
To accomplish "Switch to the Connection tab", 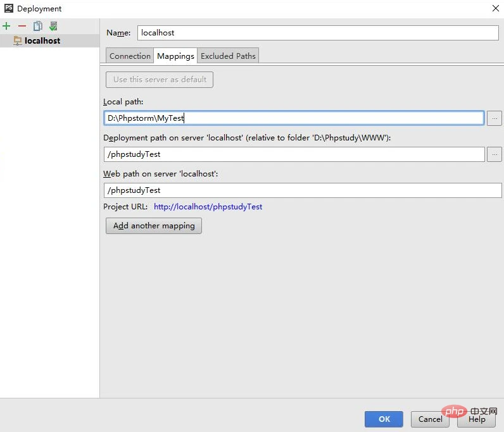I will click(130, 56).
